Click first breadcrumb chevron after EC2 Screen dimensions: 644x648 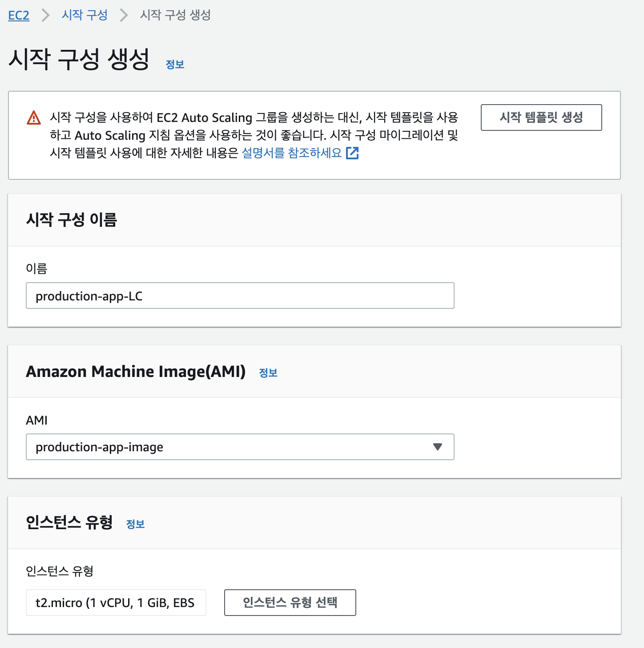[45, 15]
